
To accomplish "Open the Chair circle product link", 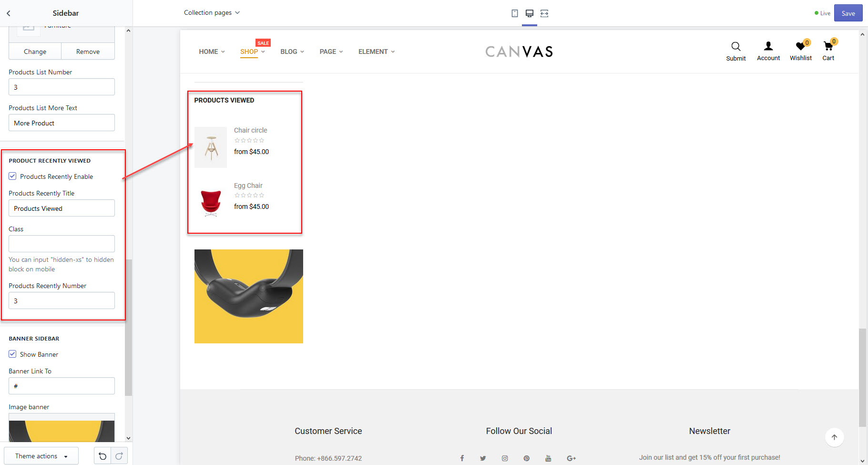I will click(250, 130).
